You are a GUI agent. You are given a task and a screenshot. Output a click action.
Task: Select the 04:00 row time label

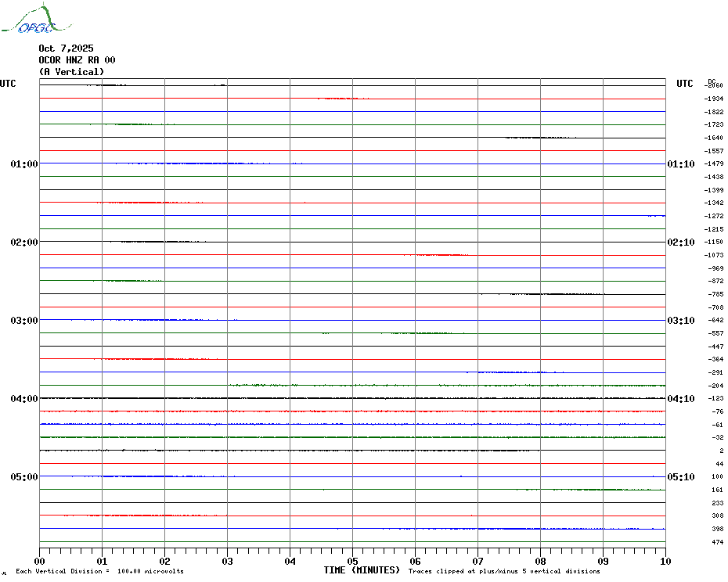[x=24, y=399]
